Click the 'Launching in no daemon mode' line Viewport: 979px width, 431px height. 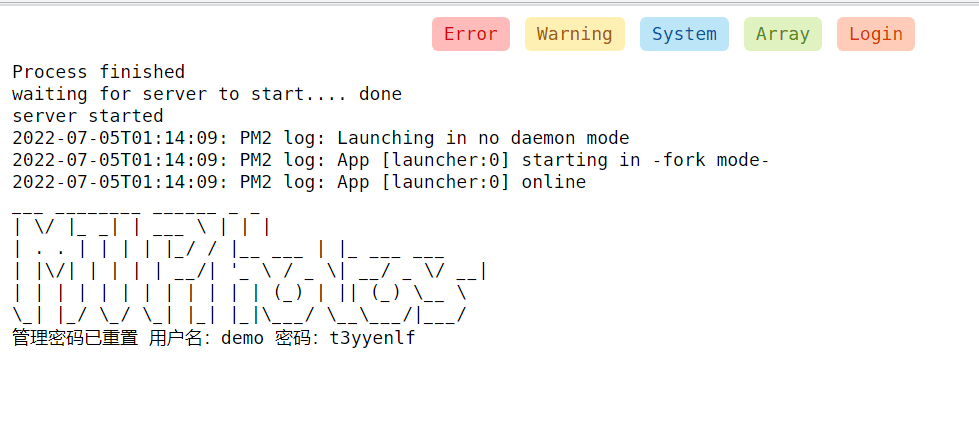coord(320,138)
